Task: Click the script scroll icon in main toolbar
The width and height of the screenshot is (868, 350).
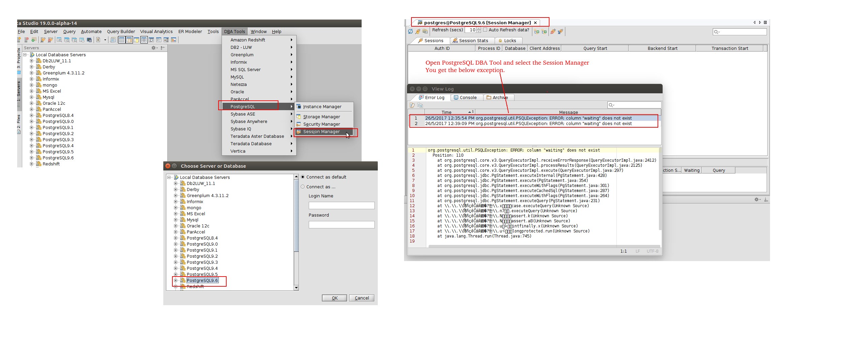Action: [x=113, y=40]
